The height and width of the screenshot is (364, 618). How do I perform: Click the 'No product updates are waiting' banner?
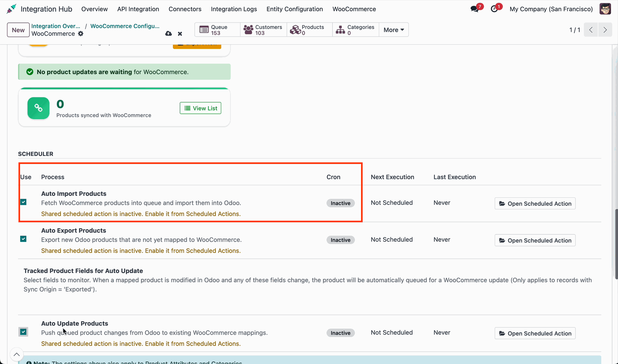point(125,72)
